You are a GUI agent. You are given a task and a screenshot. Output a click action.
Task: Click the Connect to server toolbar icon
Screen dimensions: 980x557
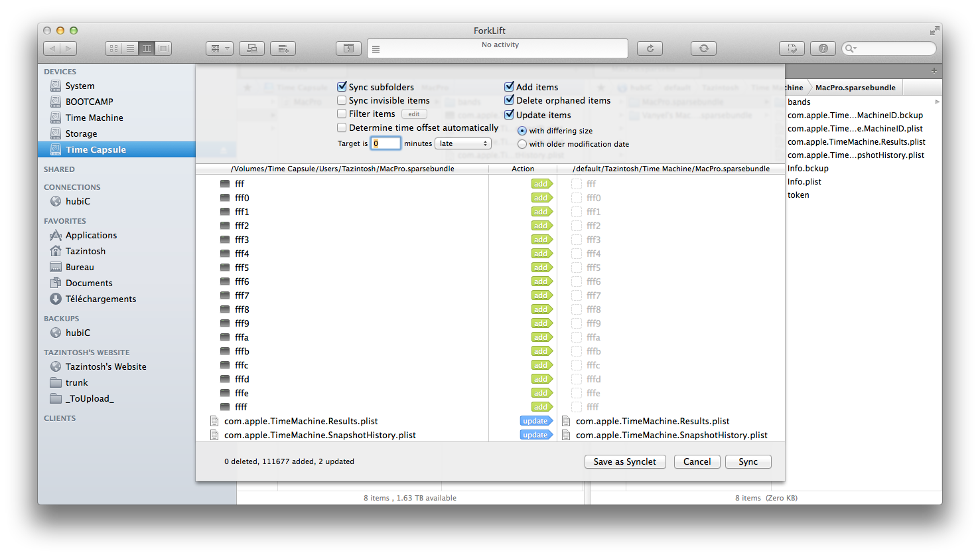click(x=251, y=48)
